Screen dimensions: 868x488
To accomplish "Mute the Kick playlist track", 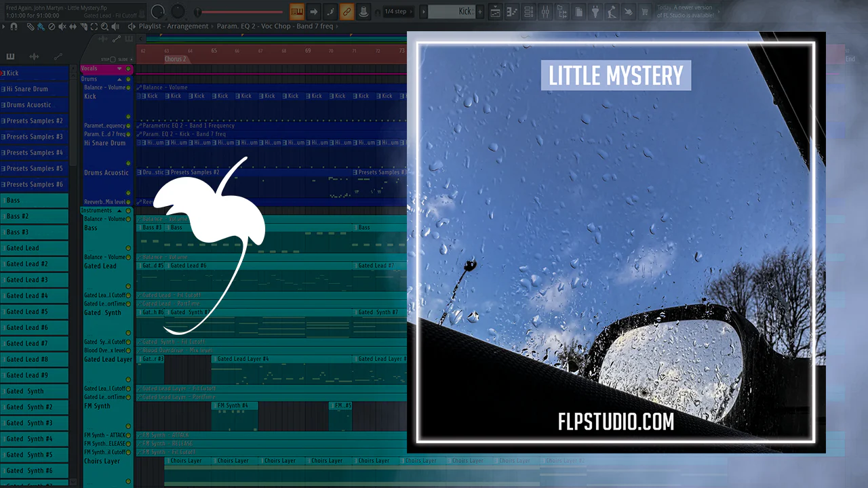I will point(129,117).
